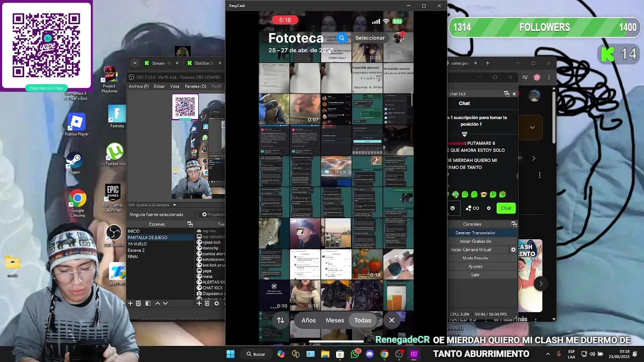Open a new tab in browser window
This screenshot has height=362, width=644.
tap(487, 63)
